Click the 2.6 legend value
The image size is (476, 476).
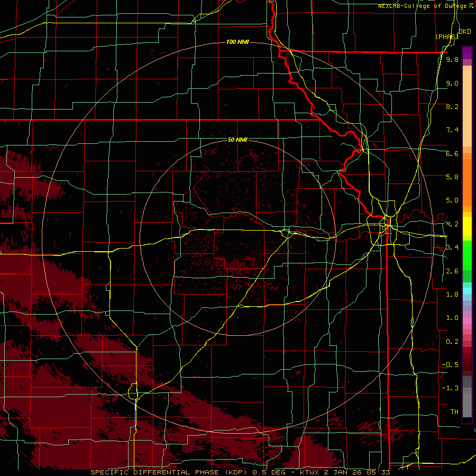coord(452,271)
